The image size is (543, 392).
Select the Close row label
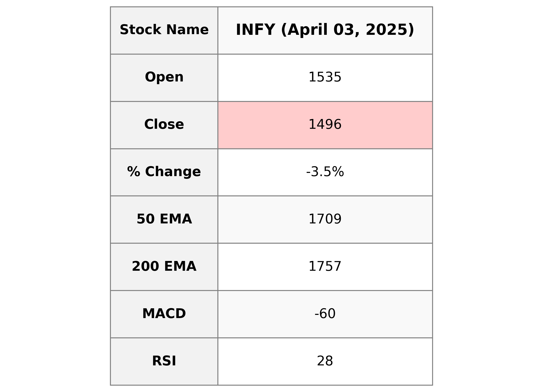tap(164, 124)
